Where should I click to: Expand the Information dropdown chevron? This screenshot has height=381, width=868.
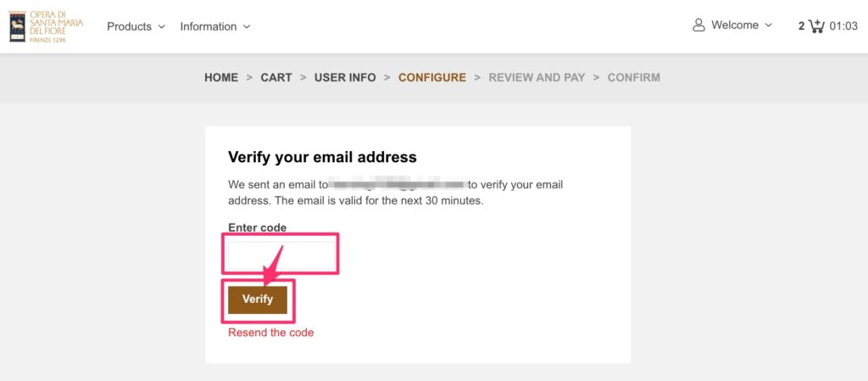click(x=247, y=26)
